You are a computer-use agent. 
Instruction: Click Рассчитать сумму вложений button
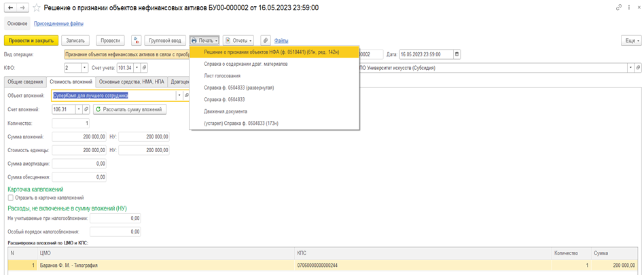pyautogui.click(x=130, y=109)
